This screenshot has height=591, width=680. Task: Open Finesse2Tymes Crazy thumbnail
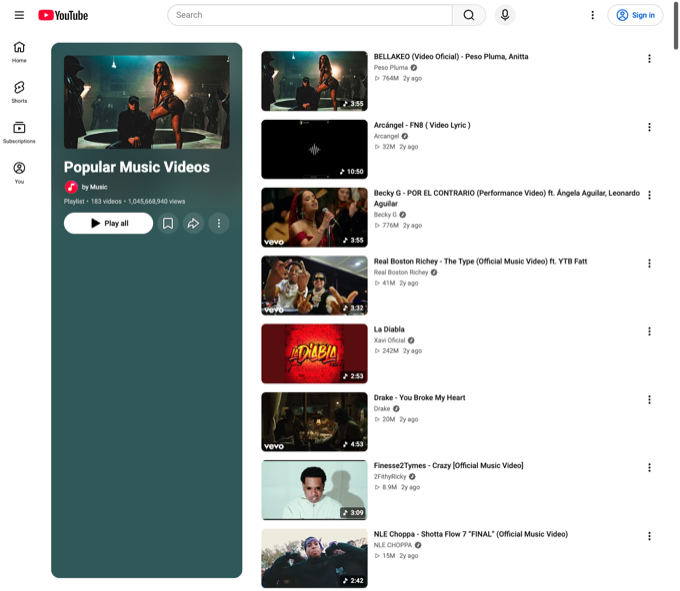(314, 490)
